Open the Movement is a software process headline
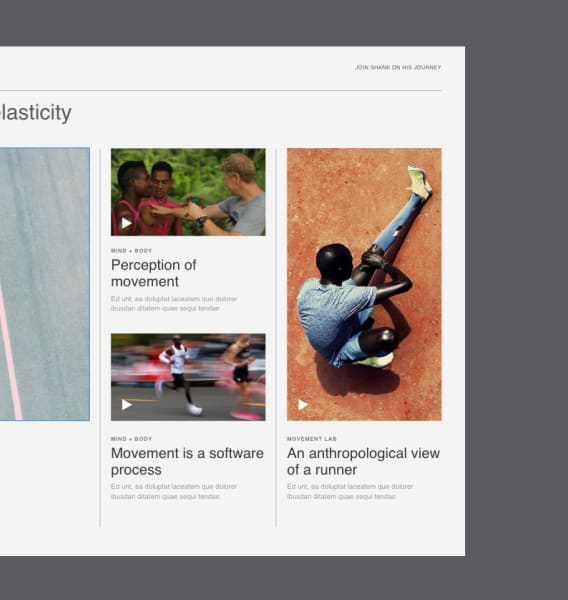Image resolution: width=568 pixels, height=600 pixels. point(187,461)
